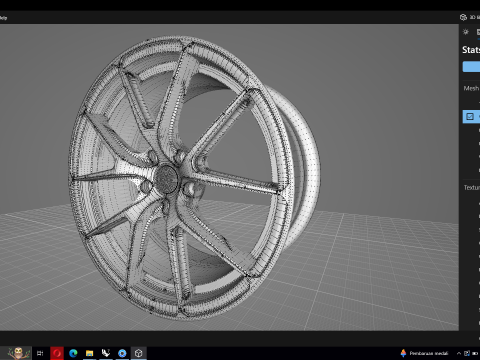Image resolution: width=480 pixels, height=360 pixels.
Task: Click the Stats panel heading
Action: [471, 50]
